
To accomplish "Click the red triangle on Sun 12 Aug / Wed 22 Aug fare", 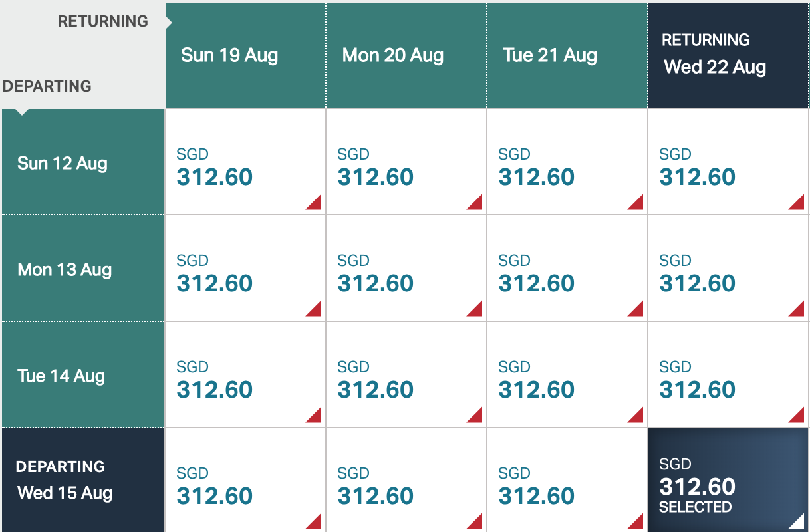I will (x=797, y=203).
